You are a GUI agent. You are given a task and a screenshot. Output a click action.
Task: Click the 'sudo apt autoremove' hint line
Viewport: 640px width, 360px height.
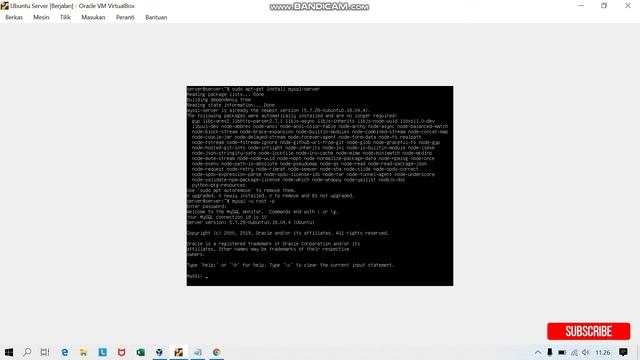(x=241, y=191)
